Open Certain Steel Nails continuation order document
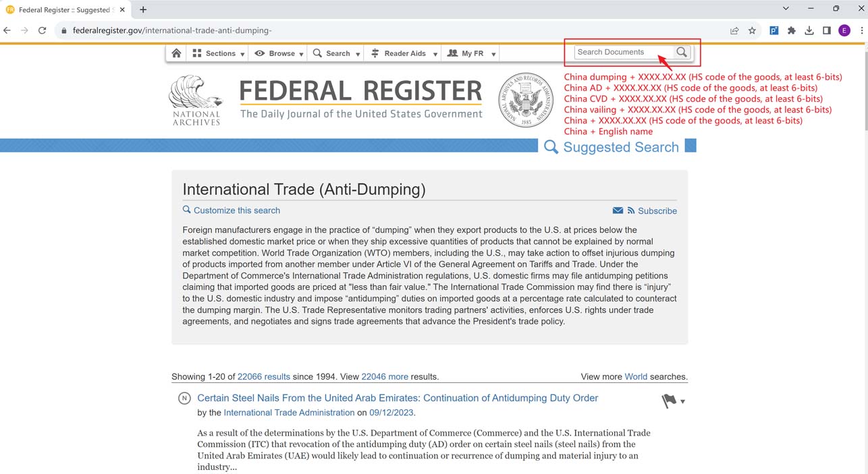868x474 pixels. pos(398,398)
